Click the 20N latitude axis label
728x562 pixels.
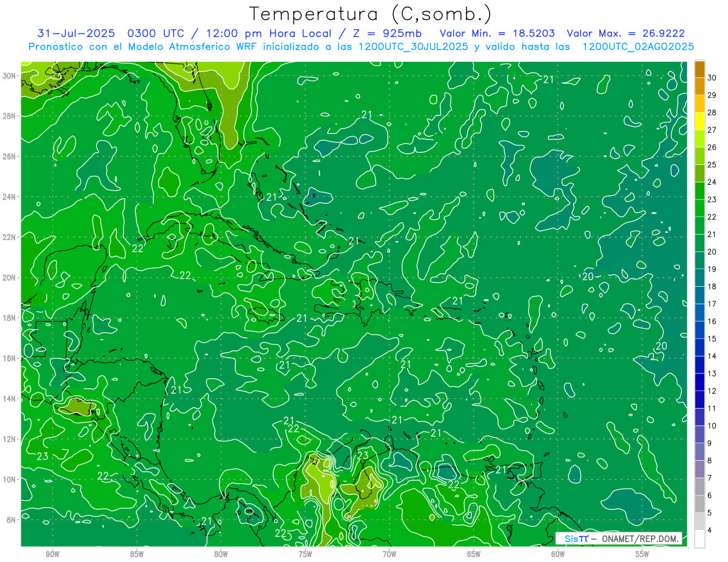click(x=9, y=278)
